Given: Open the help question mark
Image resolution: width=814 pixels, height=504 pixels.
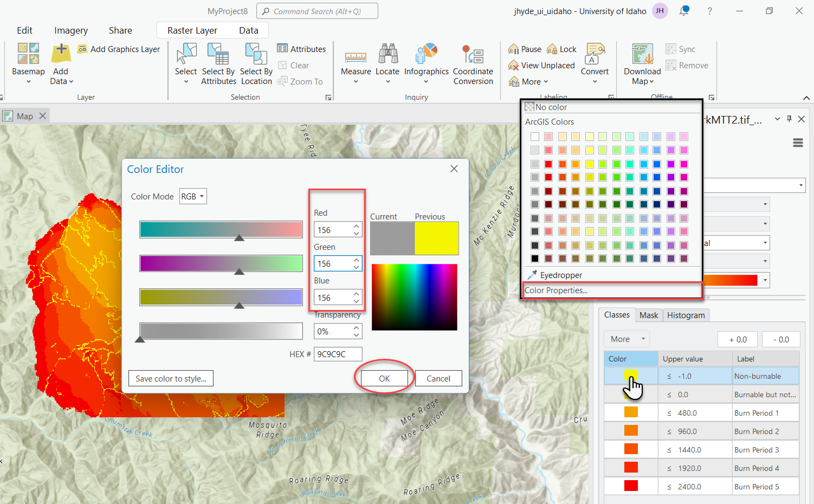Looking at the screenshot, I should (x=709, y=11).
